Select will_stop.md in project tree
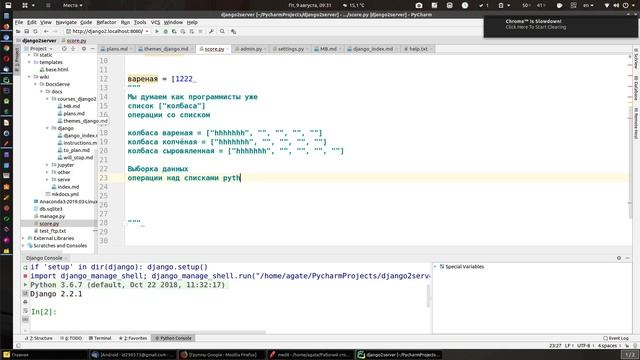 pos(78,158)
